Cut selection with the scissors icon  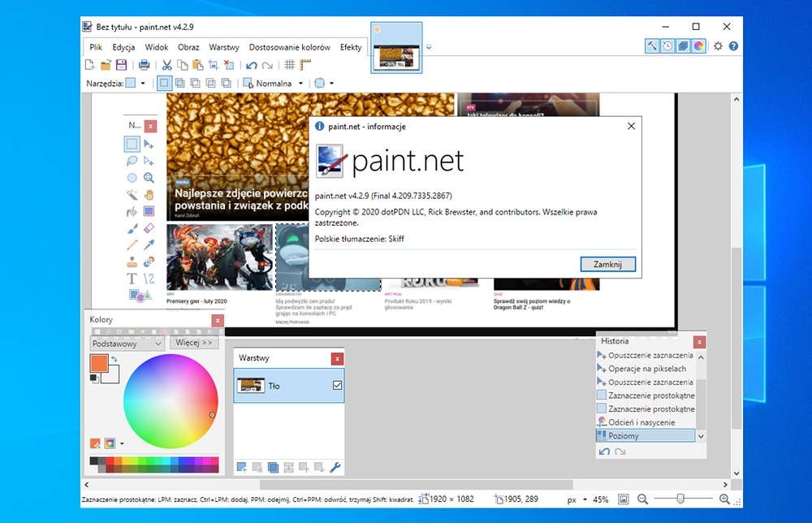(x=166, y=65)
